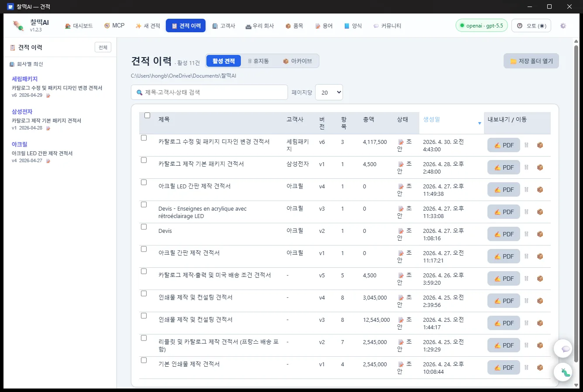The width and height of the screenshot is (583, 392).
Task: Archive the 기본 인쇄물 제작 견적서 row
Action: [x=540, y=368]
